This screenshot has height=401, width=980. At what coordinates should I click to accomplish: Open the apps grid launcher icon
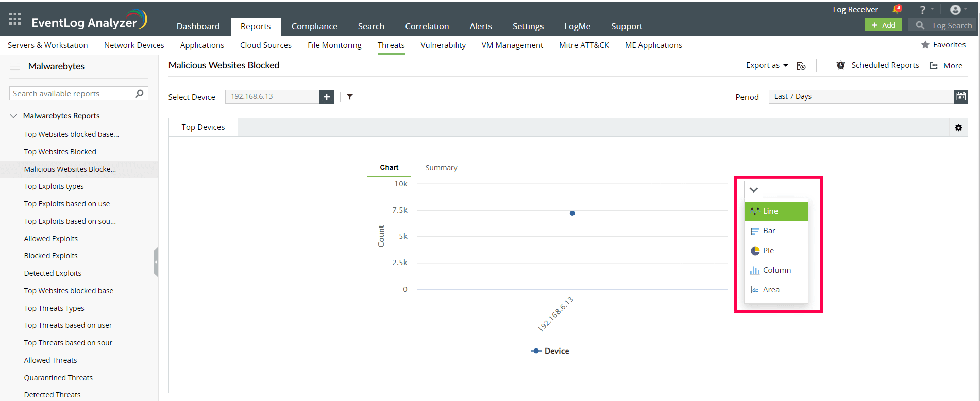point(15,19)
